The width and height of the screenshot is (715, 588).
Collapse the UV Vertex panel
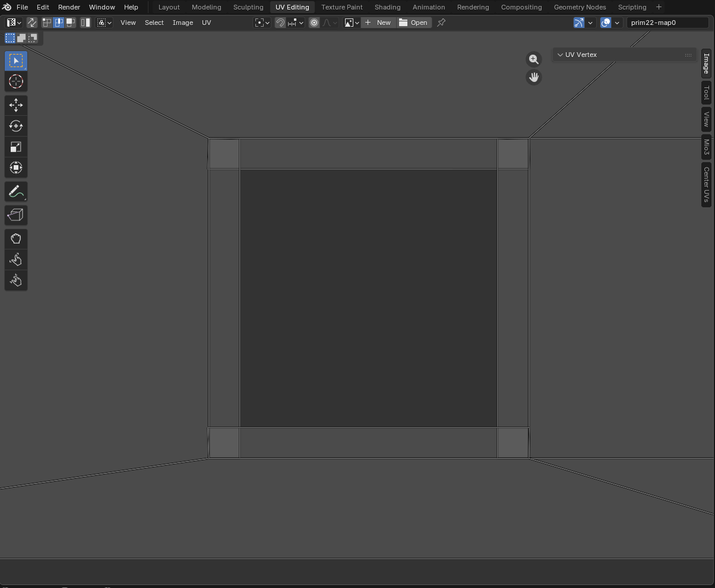pyautogui.click(x=560, y=55)
